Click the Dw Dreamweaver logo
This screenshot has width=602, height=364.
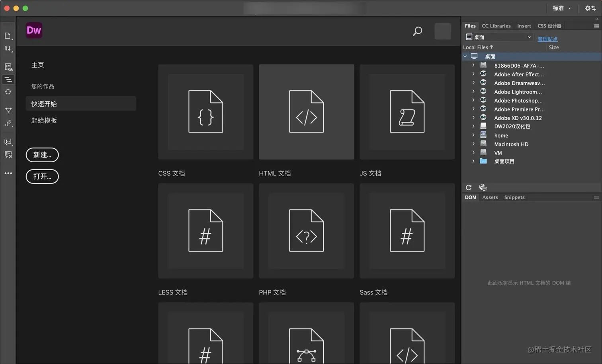(34, 31)
